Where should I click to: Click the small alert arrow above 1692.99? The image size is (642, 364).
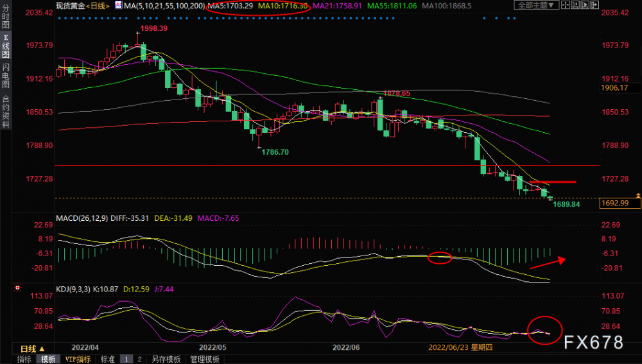[638, 196]
